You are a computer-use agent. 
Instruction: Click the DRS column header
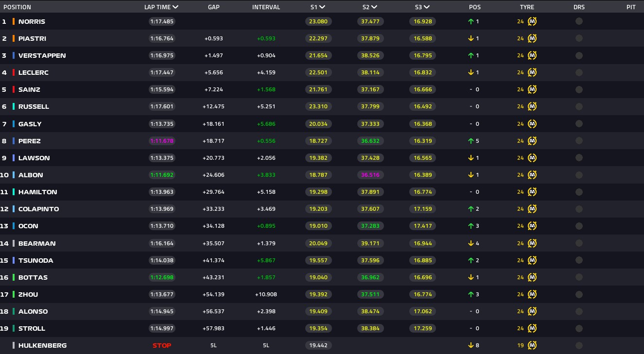point(579,7)
